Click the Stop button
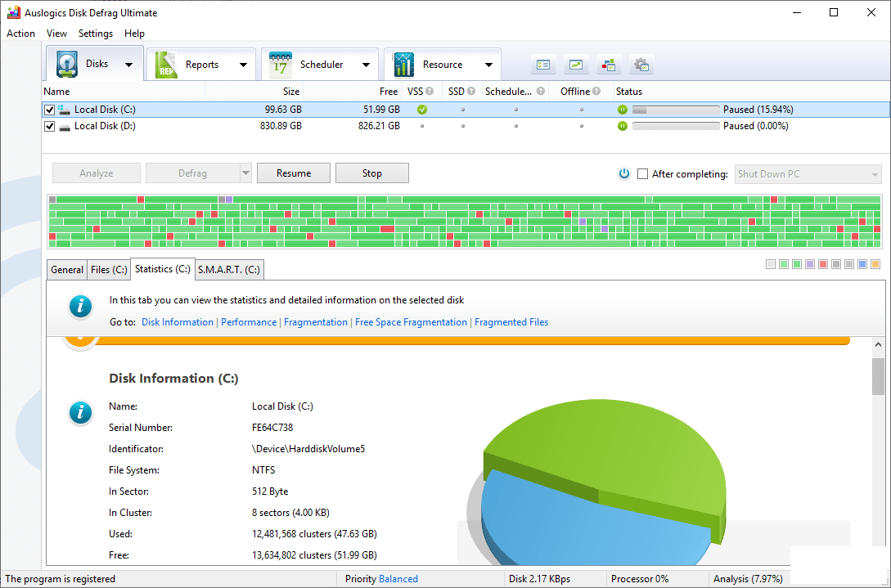The height and width of the screenshot is (588, 891). (x=372, y=173)
